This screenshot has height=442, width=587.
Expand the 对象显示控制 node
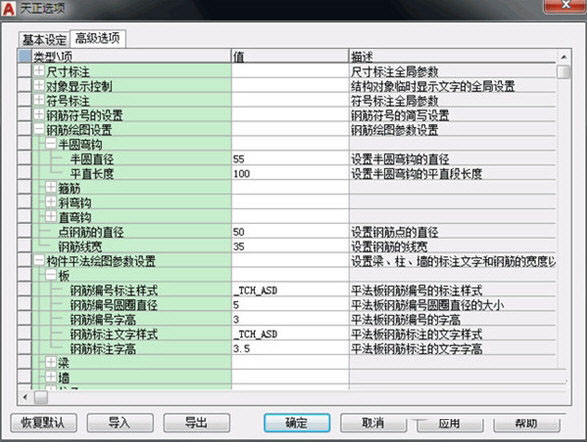[x=39, y=85]
